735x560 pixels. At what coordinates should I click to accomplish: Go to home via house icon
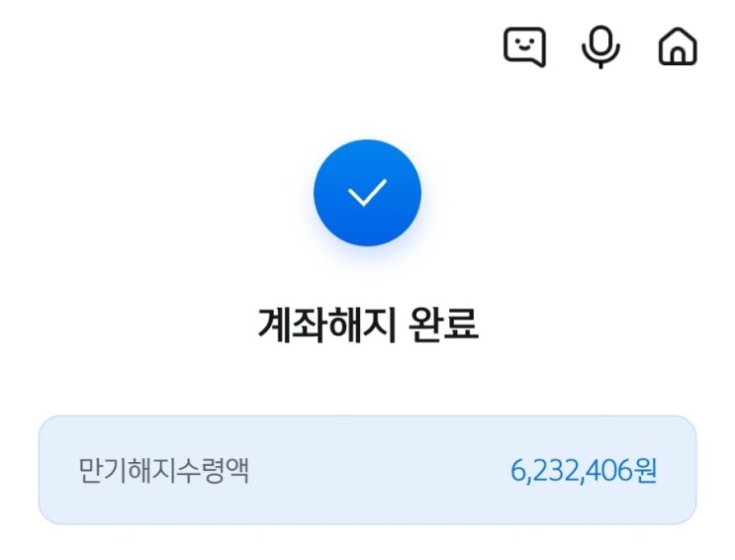[678, 46]
